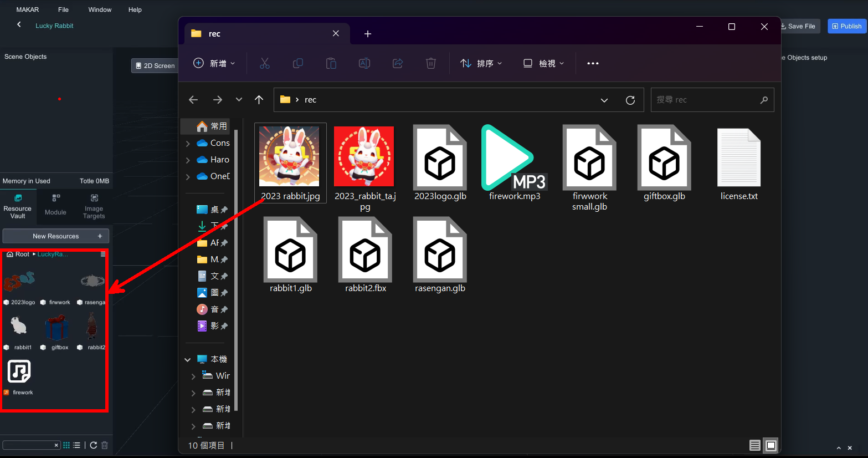The image size is (868, 458).
Task: Collapse the 本機 tree node
Action: click(188, 359)
